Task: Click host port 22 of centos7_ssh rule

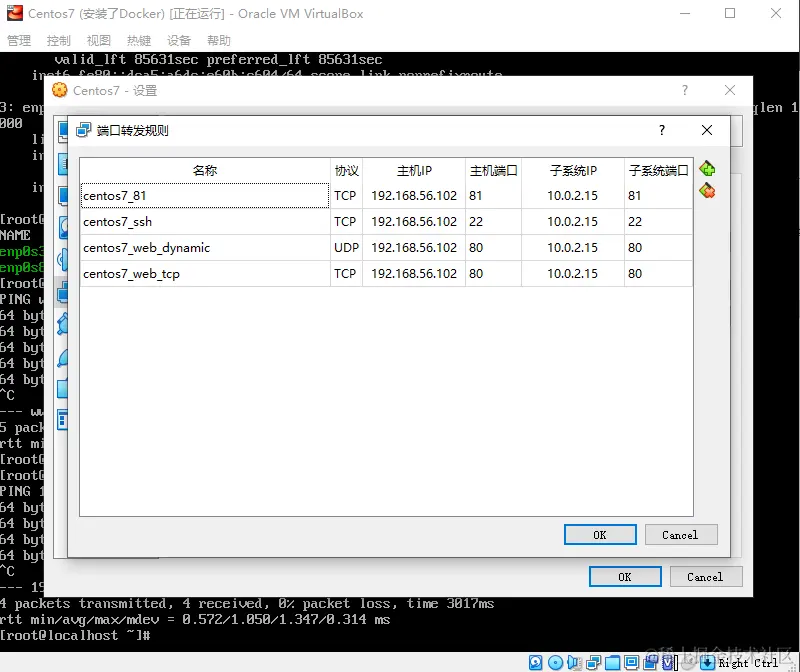Action: (493, 222)
